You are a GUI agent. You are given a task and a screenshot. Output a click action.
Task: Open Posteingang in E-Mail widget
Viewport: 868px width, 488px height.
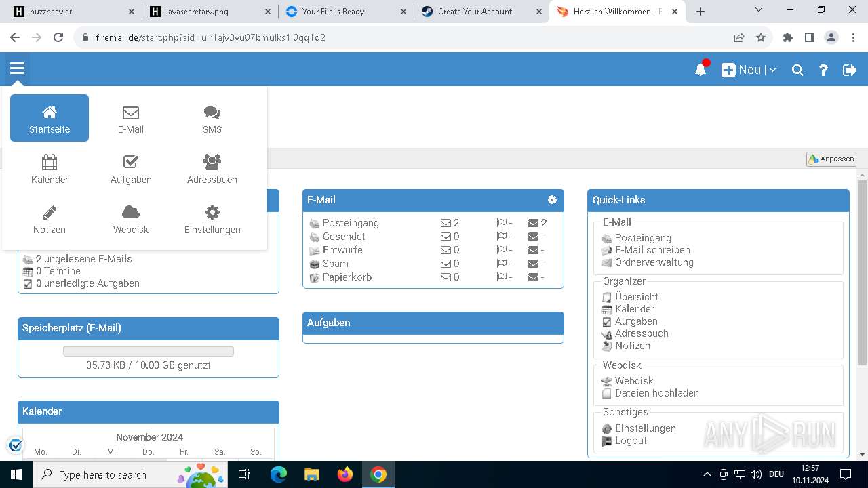(x=351, y=223)
